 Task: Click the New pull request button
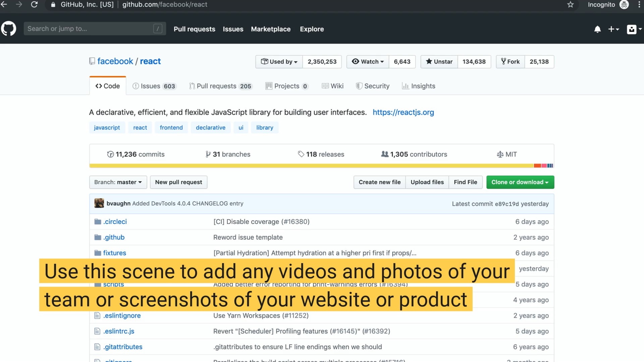point(178,182)
